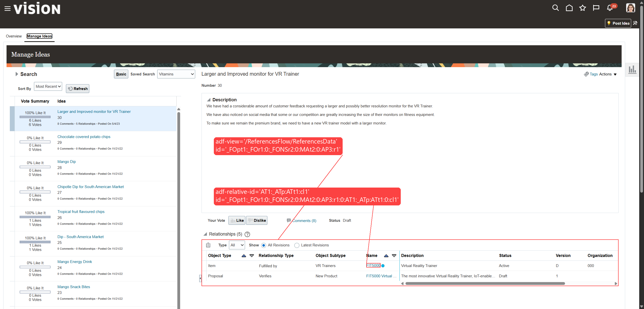Click the relationships table horizontal scrollbar
The image size is (644, 309).
(485, 284)
